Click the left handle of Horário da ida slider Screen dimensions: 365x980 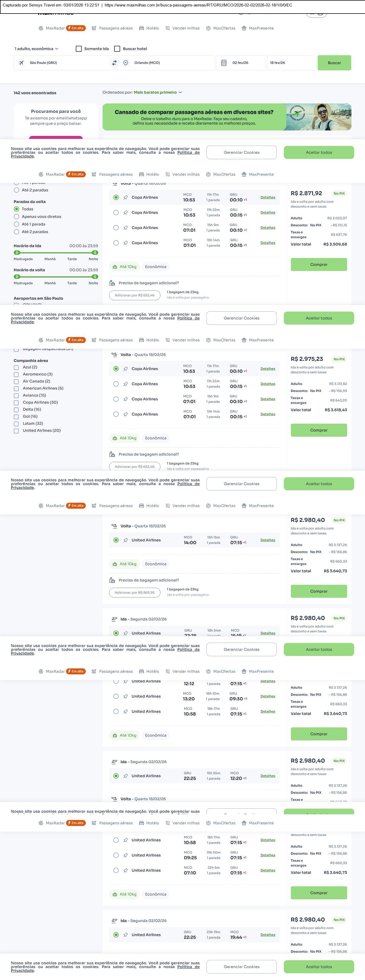click(17, 253)
